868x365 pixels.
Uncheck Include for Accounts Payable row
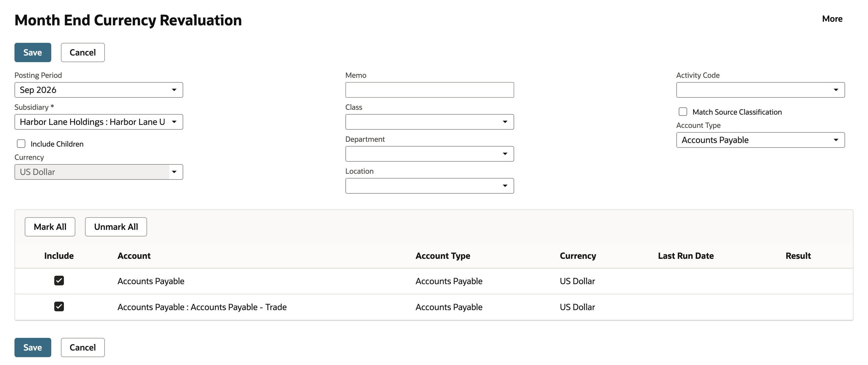59,281
